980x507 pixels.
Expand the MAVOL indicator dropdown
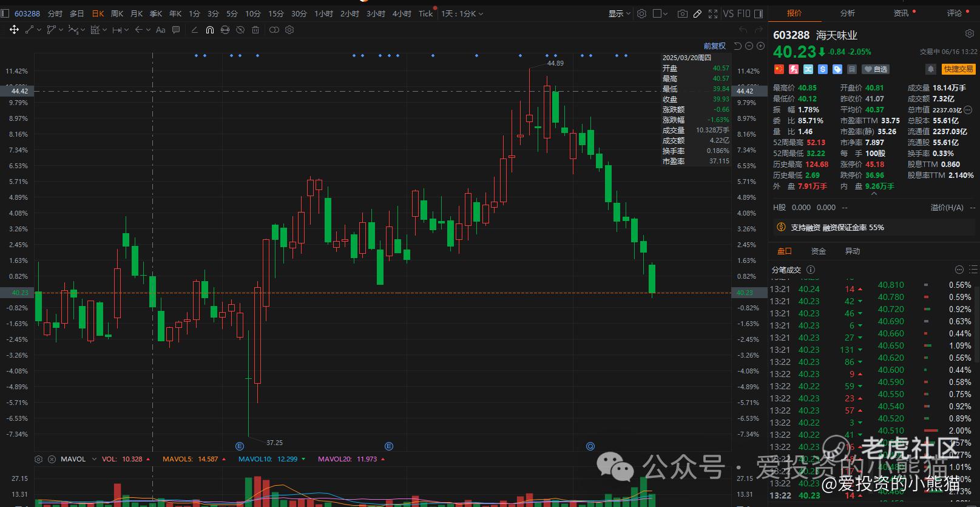coord(94,459)
